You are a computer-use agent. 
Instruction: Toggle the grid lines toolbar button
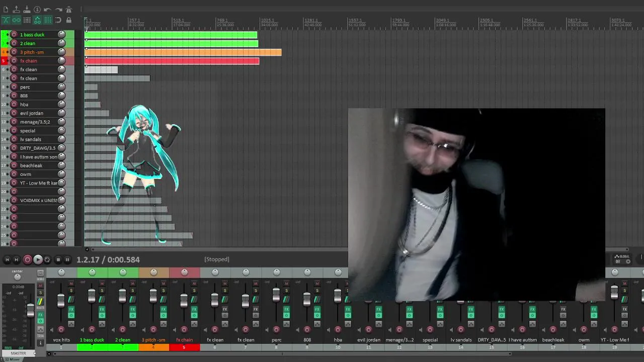[48, 20]
